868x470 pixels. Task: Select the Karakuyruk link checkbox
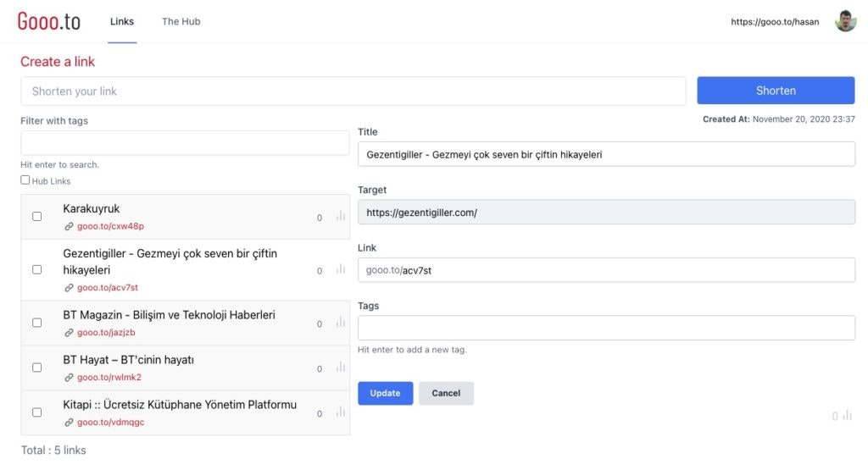click(x=37, y=217)
